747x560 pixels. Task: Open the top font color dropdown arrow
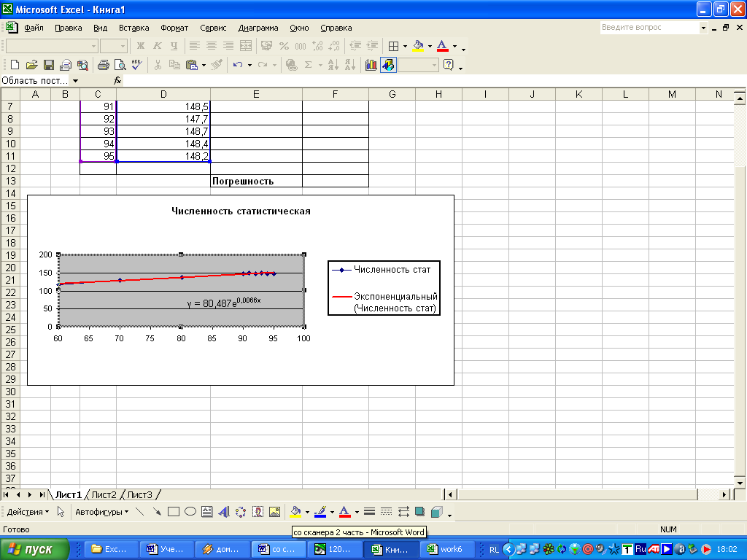click(x=454, y=46)
